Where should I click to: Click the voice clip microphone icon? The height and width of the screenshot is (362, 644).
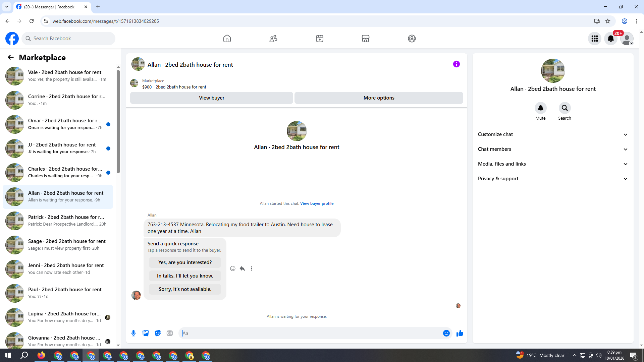pos(133,333)
